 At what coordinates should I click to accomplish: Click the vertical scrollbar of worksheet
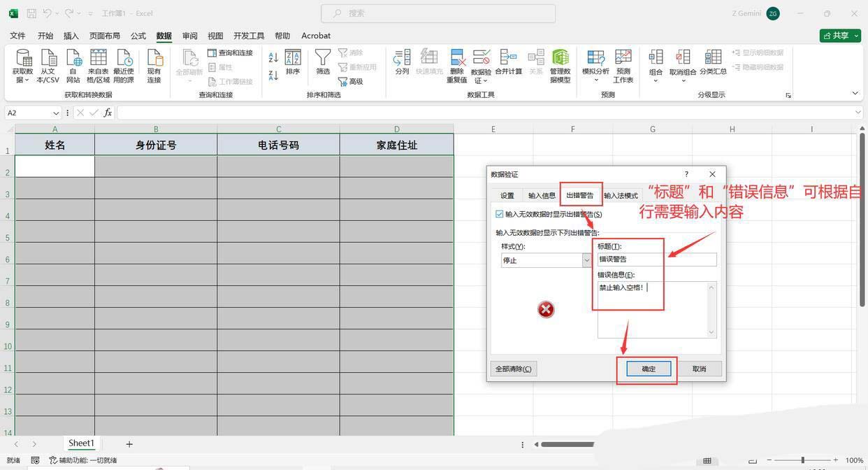click(862, 219)
